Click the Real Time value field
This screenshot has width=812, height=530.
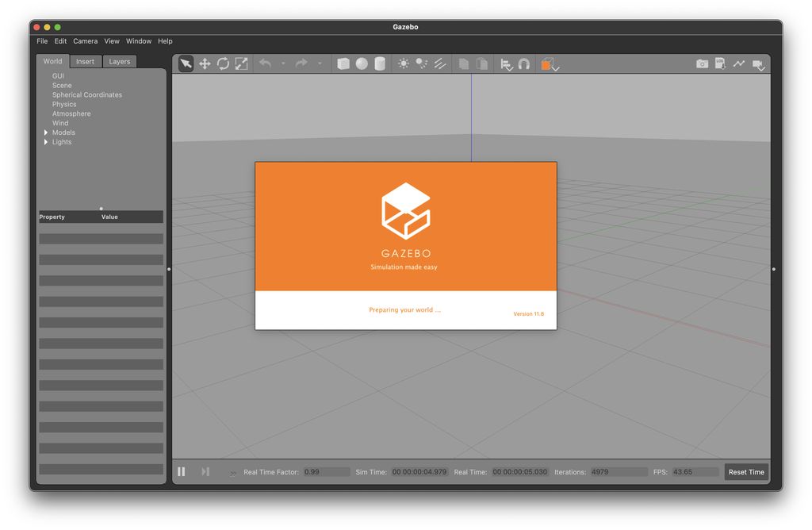[x=520, y=472]
